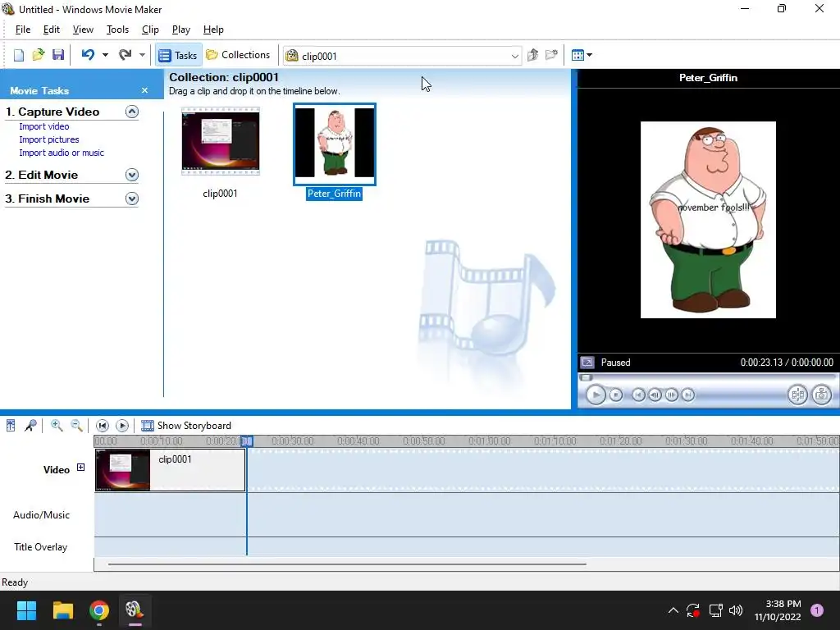This screenshot has width=840, height=630.
Task: Create a new project with the blank page icon
Action: pos(19,55)
